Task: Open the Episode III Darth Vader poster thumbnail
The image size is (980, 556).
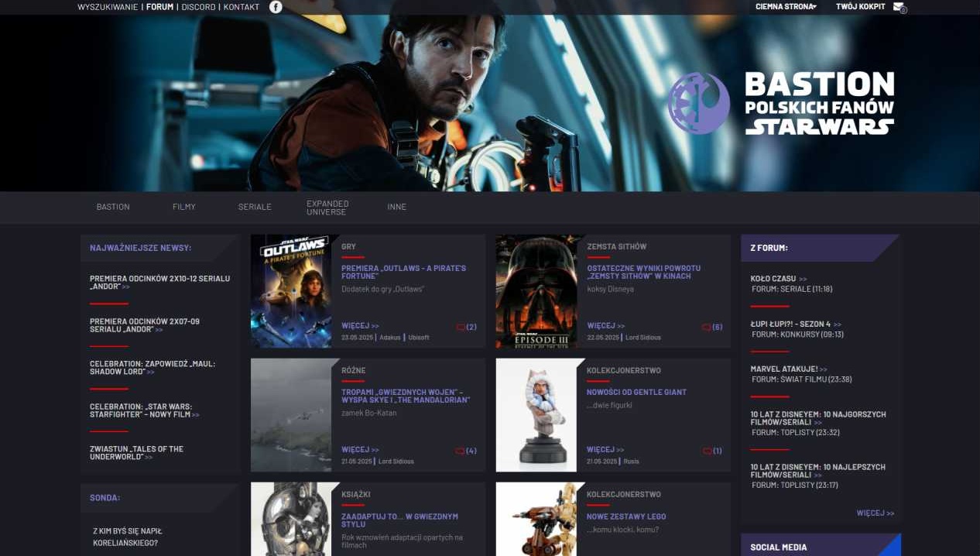Action: tap(536, 291)
